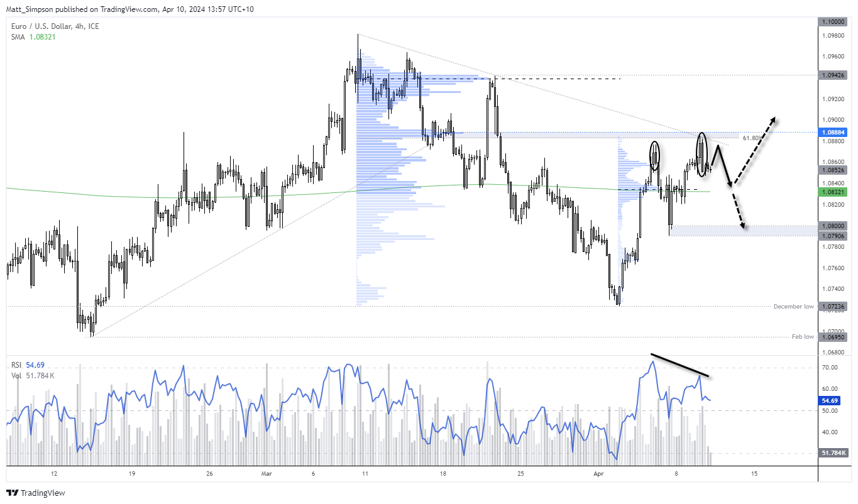This screenshot has height=504, width=858.
Task: Select the blue 1.08884 price label
Action: [x=834, y=133]
